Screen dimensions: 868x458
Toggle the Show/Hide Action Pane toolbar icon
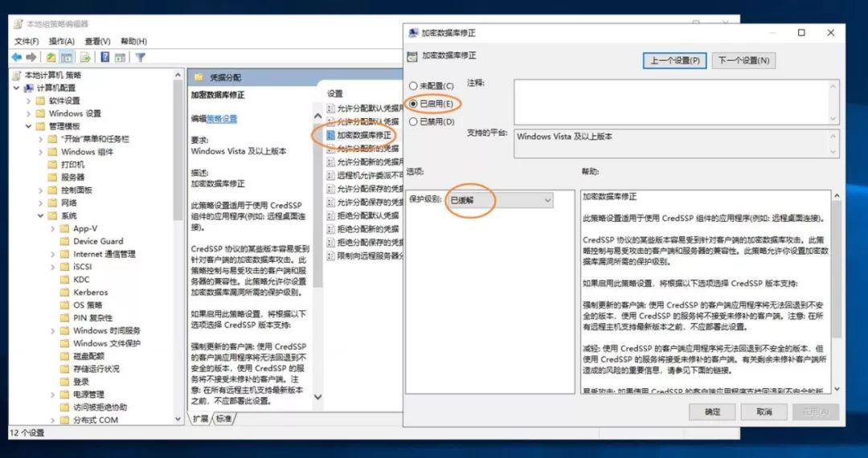[x=120, y=57]
